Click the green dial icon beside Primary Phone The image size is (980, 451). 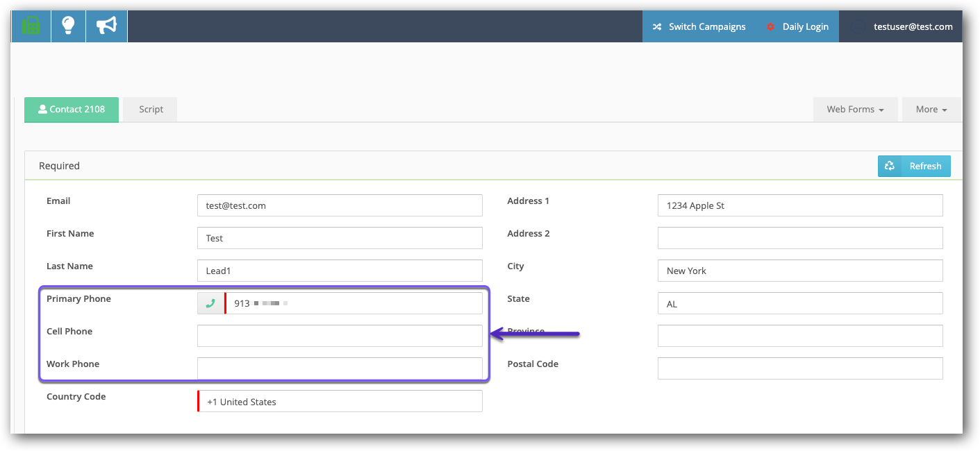211,303
